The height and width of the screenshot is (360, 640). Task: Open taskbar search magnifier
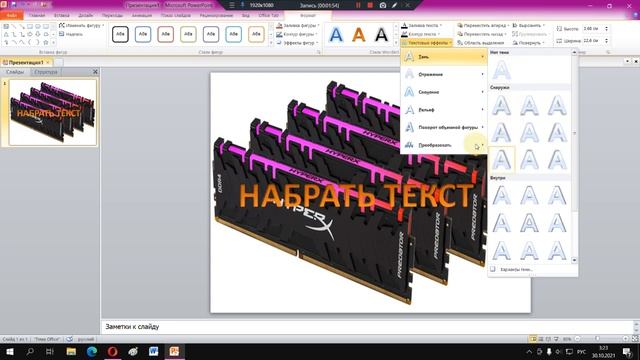pos(30,351)
